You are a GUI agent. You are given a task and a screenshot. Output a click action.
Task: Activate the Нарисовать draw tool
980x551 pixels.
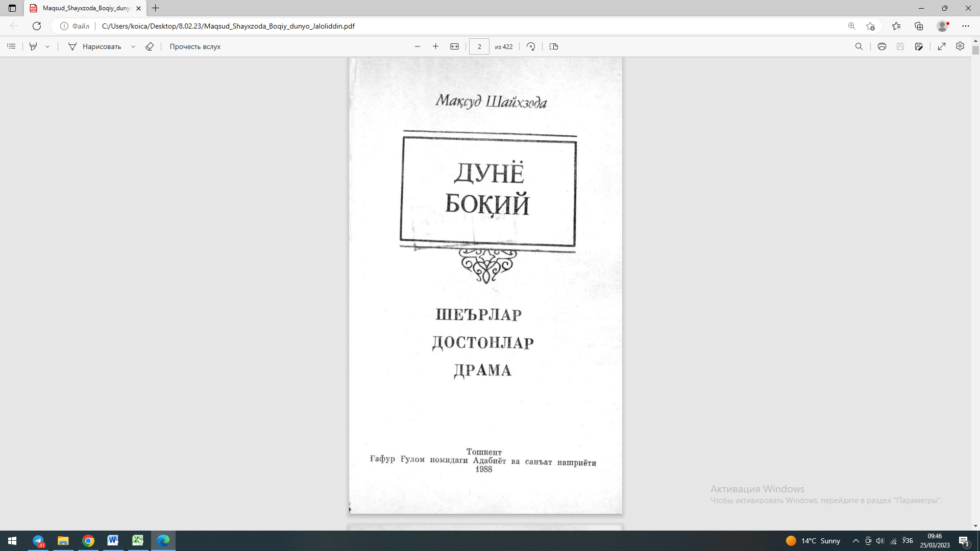click(95, 46)
